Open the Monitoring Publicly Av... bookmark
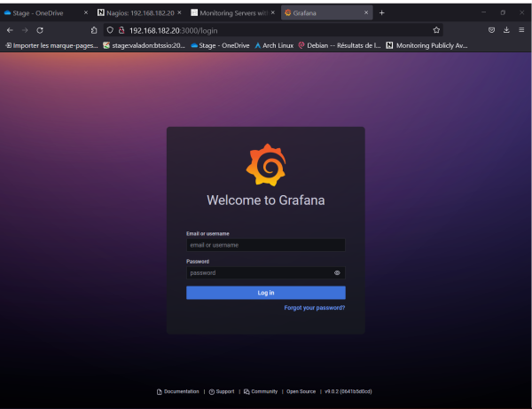 pos(426,45)
